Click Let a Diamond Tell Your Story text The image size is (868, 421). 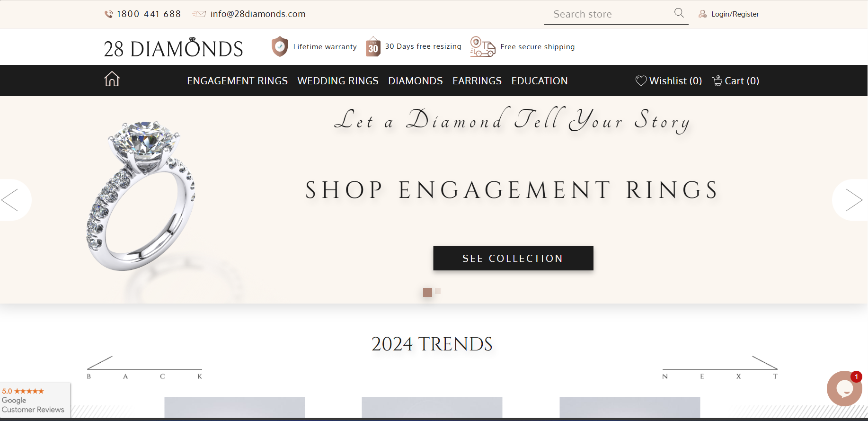(512, 120)
